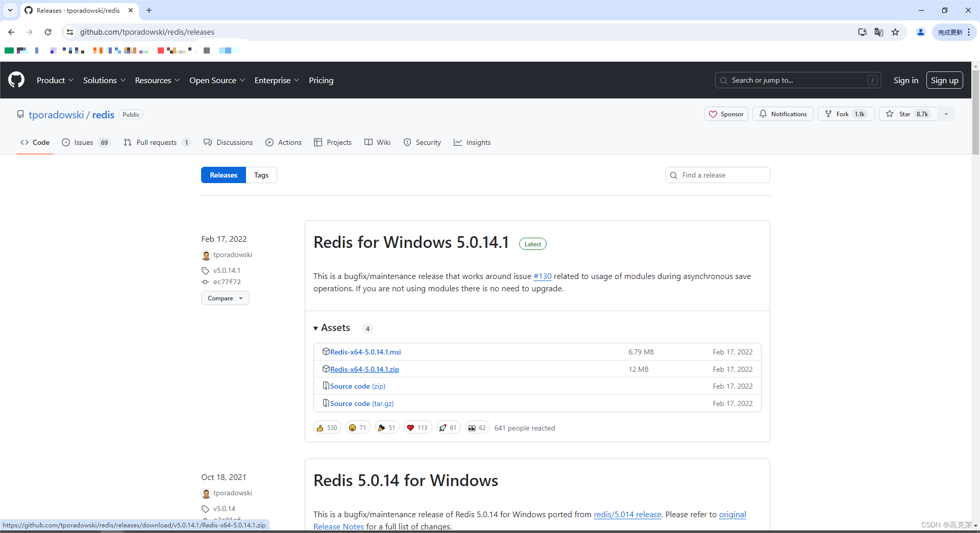980x533 pixels.
Task: Open the Actions tab
Action: coord(283,142)
